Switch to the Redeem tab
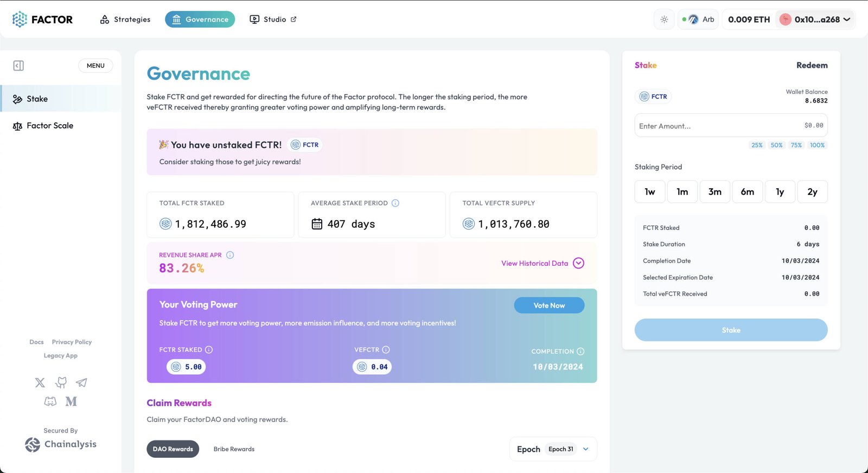 click(x=812, y=65)
